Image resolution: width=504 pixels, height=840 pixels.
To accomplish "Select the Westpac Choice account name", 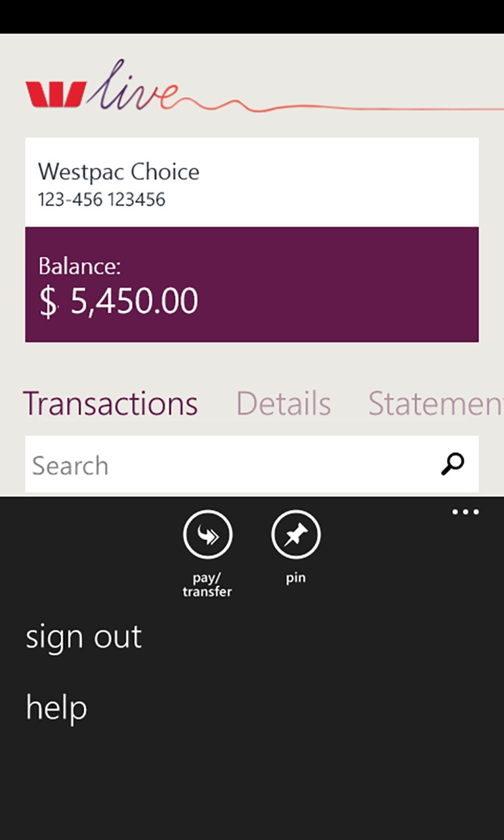I will 119,172.
